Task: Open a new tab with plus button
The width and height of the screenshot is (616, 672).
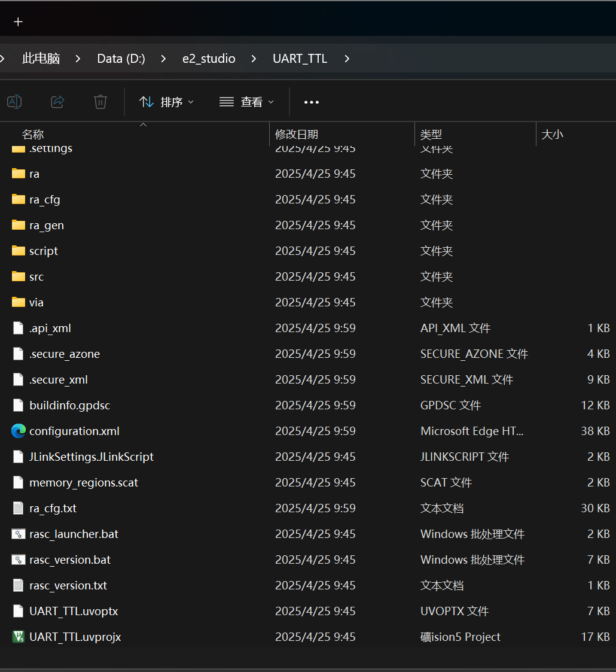Action: click(18, 22)
